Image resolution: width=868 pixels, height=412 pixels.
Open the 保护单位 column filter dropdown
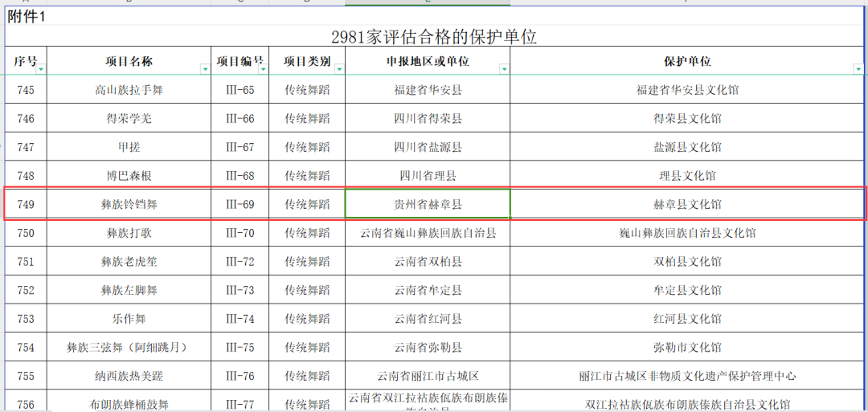coord(859,70)
